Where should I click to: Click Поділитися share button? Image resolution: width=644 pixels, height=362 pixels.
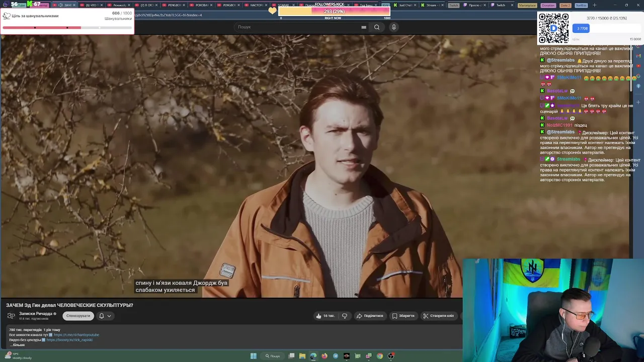(370, 316)
